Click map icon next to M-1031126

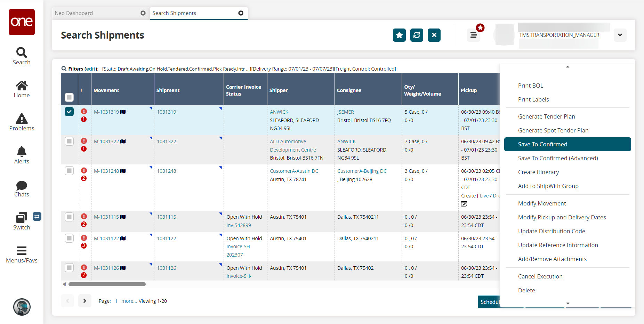[x=123, y=268]
